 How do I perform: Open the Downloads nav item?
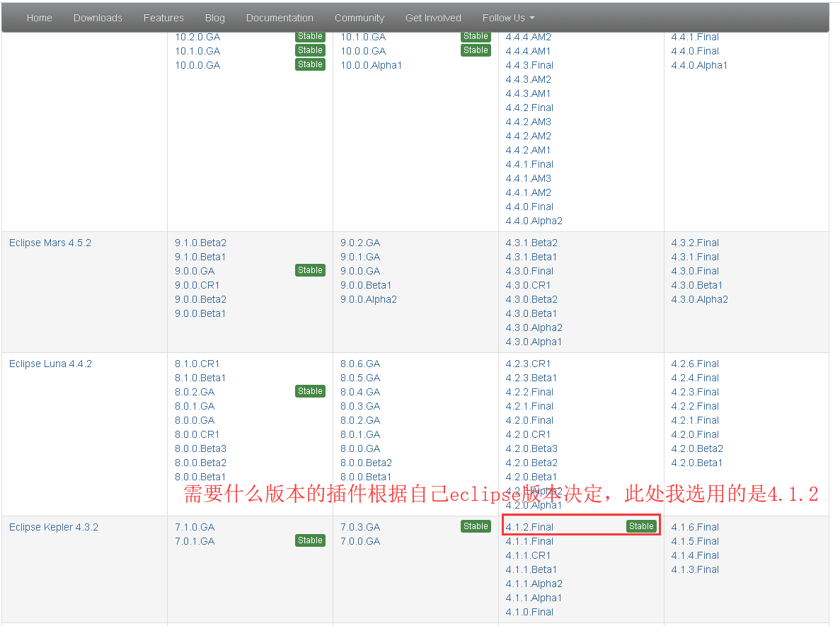pos(98,18)
